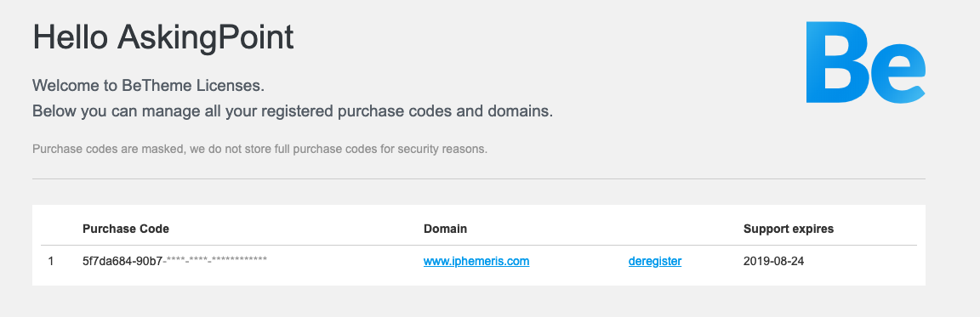Click row number 1 in the table
Viewport: 980px width, 317px height.
click(51, 262)
